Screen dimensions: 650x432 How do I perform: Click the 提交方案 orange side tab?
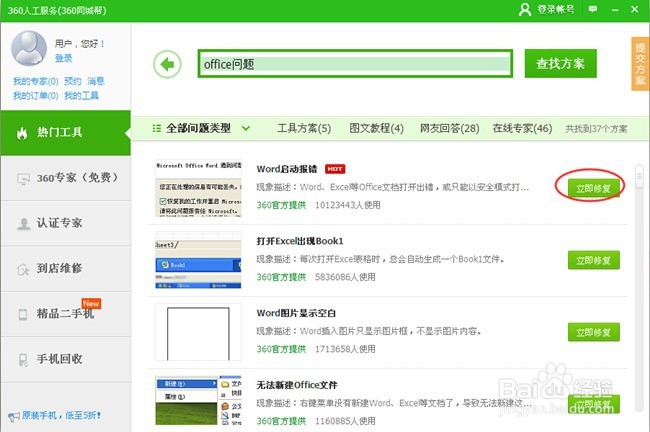click(x=640, y=63)
